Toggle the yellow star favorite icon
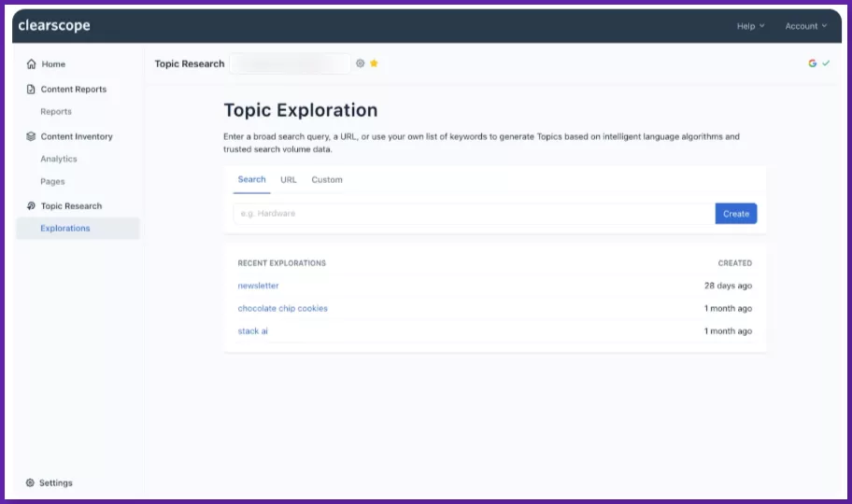Viewport: 852px width, 504px height. pos(374,63)
